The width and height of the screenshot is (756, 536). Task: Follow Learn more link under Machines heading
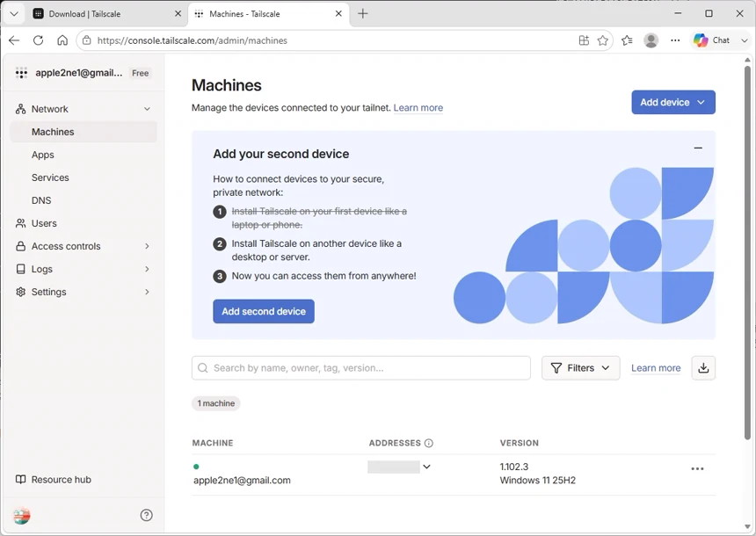(x=418, y=107)
